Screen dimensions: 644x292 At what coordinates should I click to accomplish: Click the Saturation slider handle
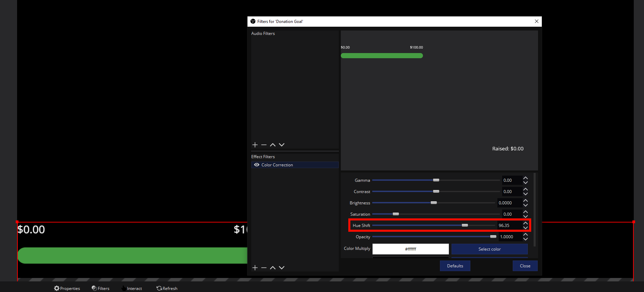(396, 214)
